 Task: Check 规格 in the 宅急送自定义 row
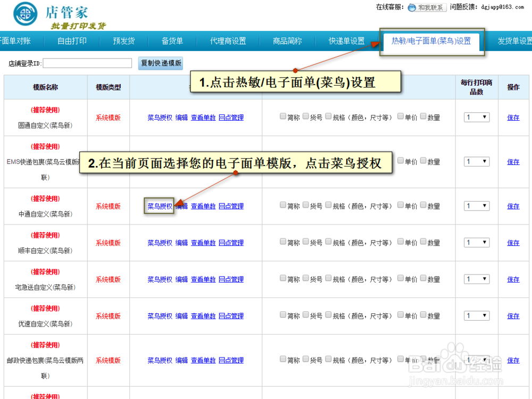pos(328,278)
